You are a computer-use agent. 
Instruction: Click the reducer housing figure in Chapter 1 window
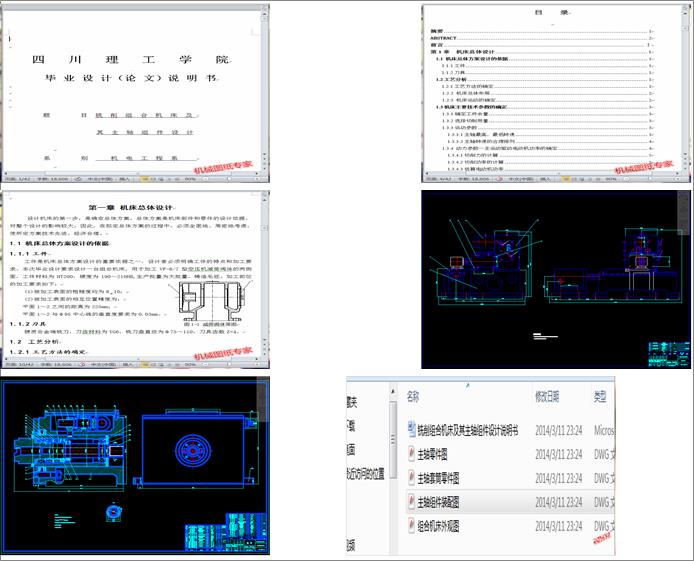tap(212, 302)
